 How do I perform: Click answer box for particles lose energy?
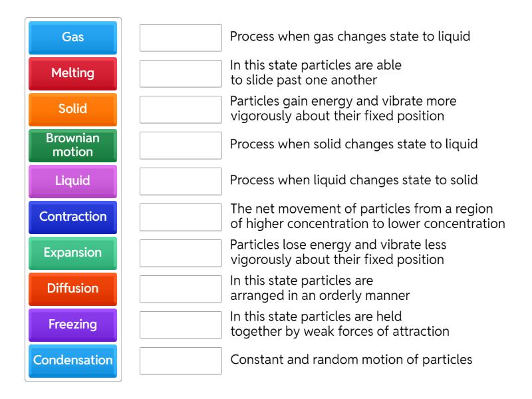(180, 253)
